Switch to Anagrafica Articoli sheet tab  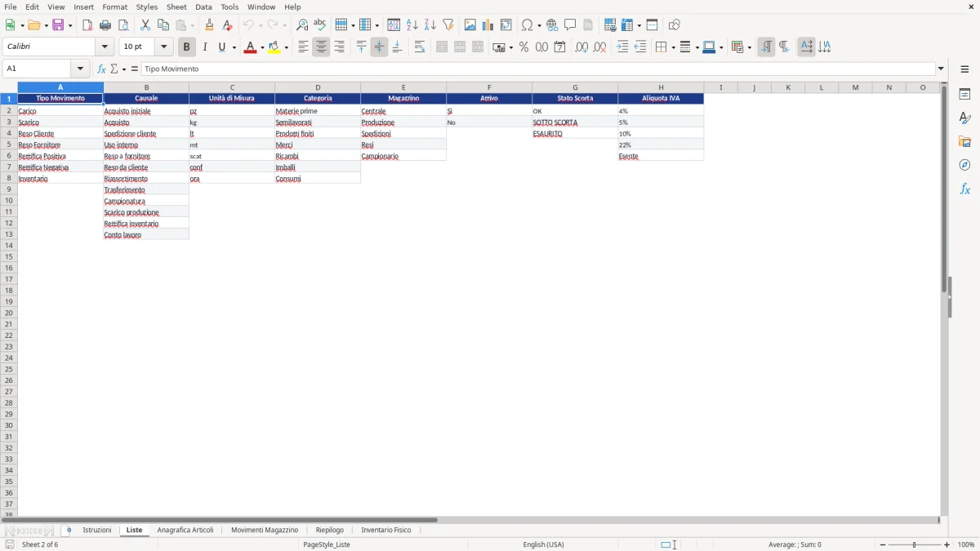[185, 531]
